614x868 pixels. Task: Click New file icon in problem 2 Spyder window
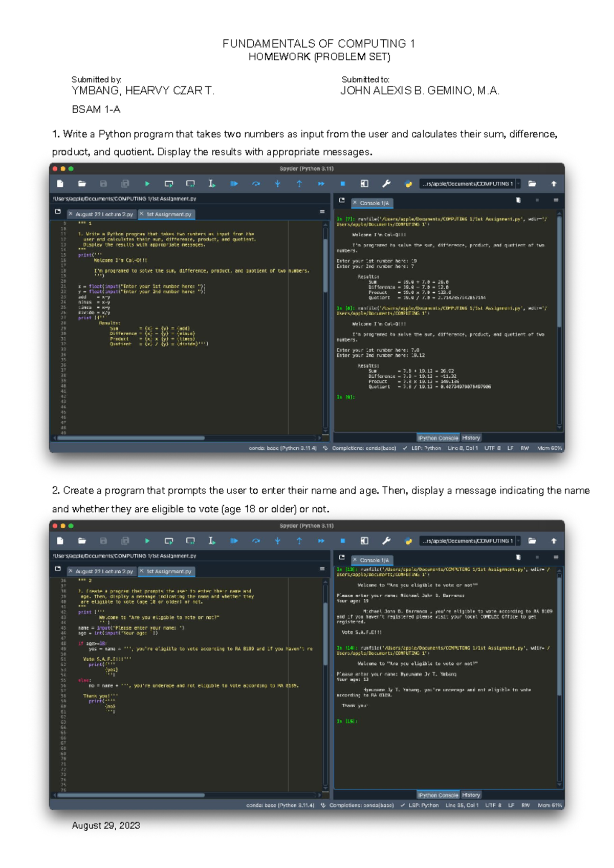point(60,541)
